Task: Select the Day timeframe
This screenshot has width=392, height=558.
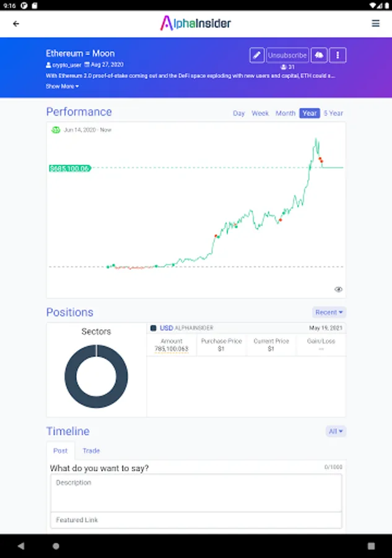Action: 239,113
